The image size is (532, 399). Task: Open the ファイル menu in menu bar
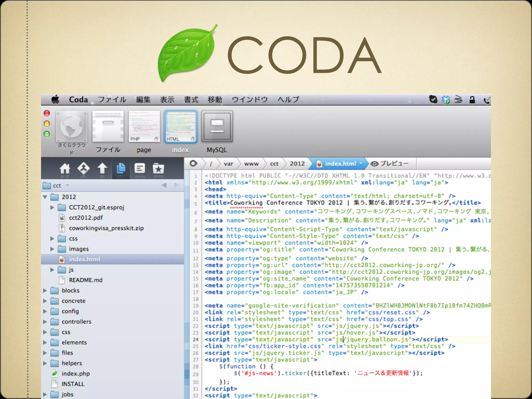(x=112, y=99)
